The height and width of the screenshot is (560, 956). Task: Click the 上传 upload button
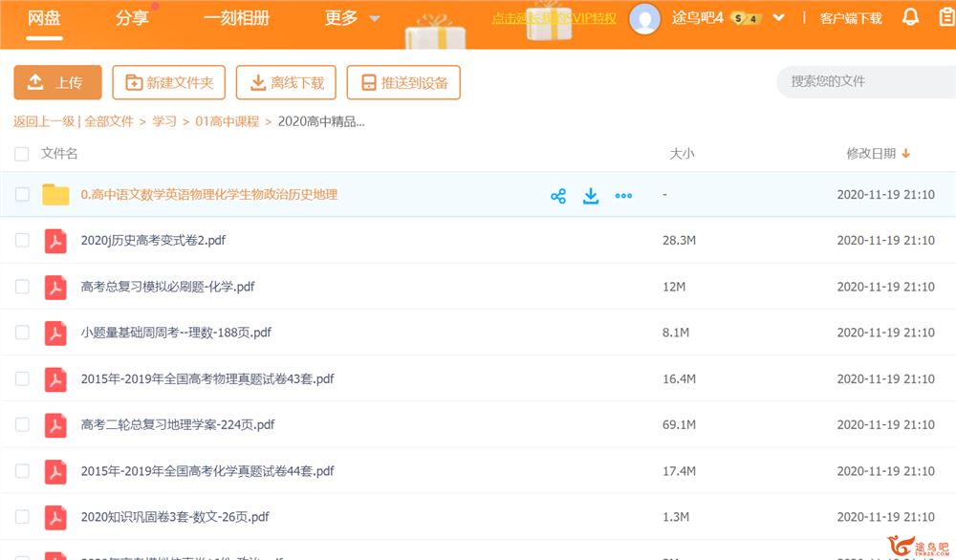[x=57, y=83]
